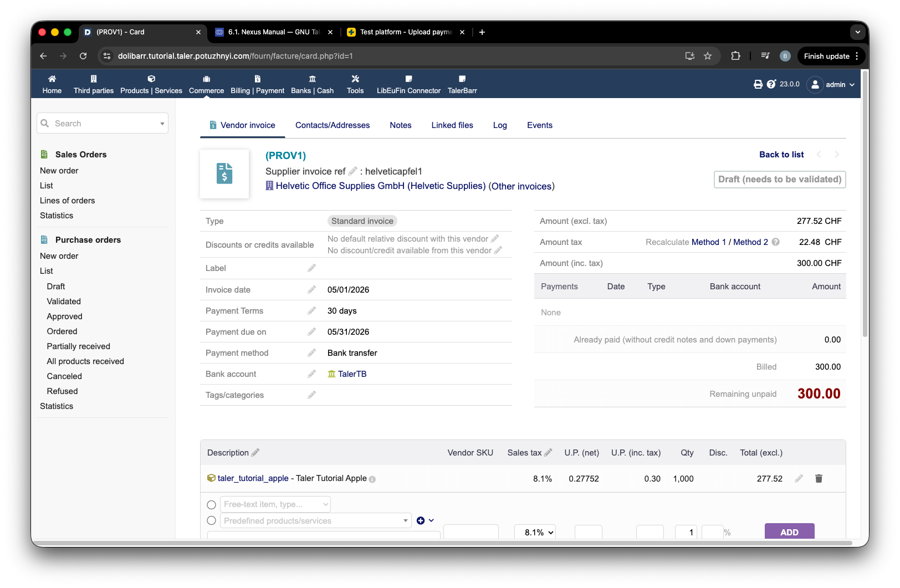Open the 8.1% sales tax dropdown
The height and width of the screenshot is (588, 900).
[535, 532]
